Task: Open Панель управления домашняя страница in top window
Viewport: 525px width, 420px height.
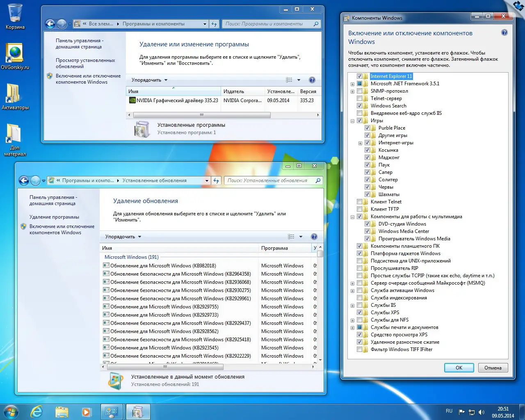Action: click(x=79, y=43)
